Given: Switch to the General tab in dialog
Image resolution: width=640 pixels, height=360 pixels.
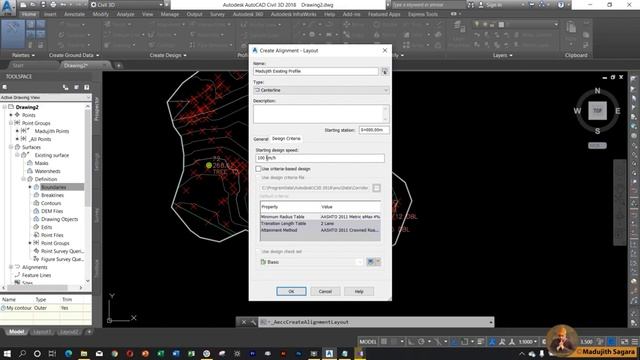Looking at the screenshot, I should pos(261,139).
